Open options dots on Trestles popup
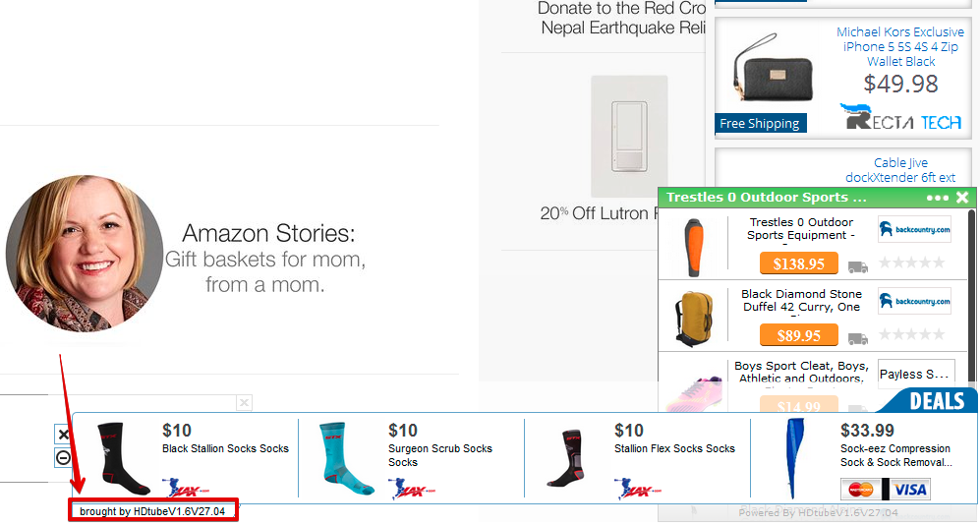980x526 pixels. 937,198
